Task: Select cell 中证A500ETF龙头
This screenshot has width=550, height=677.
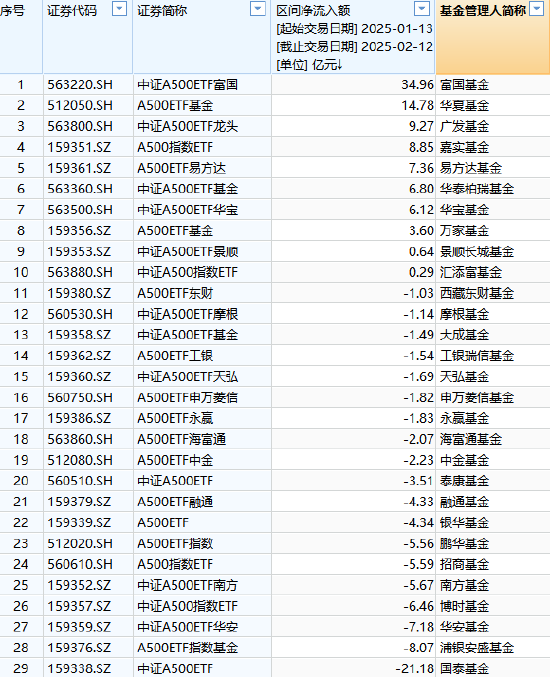Action: (x=202, y=127)
